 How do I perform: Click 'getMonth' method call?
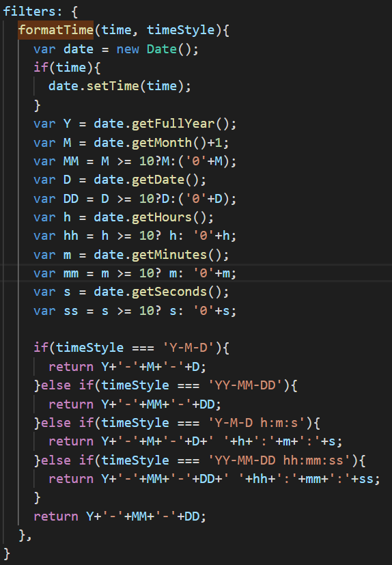point(162,142)
